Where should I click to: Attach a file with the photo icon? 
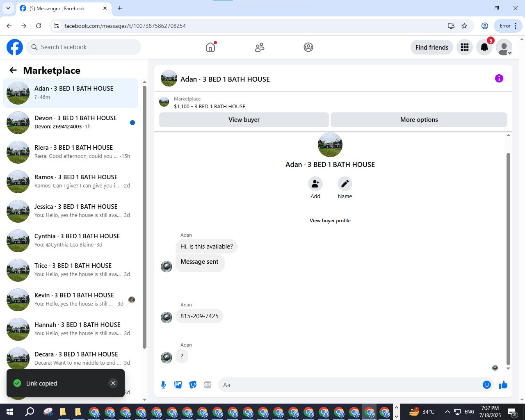click(178, 385)
